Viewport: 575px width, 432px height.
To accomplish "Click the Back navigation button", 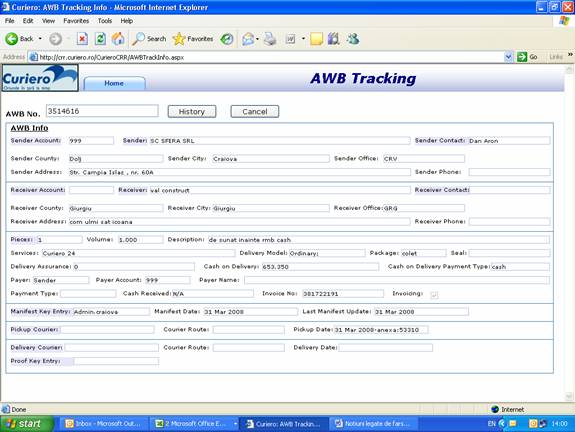I will pyautogui.click(x=19, y=39).
